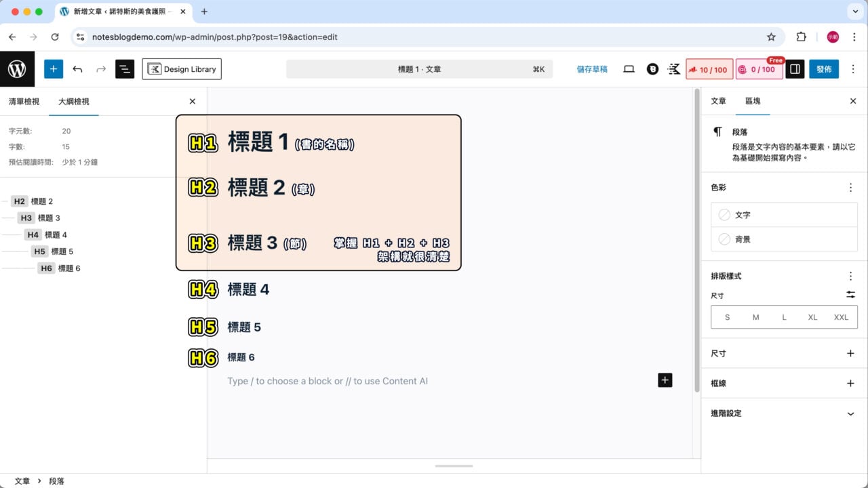Switch to the 清單檢視 tab
This screenshot has height=488, width=868.
pos(24,101)
